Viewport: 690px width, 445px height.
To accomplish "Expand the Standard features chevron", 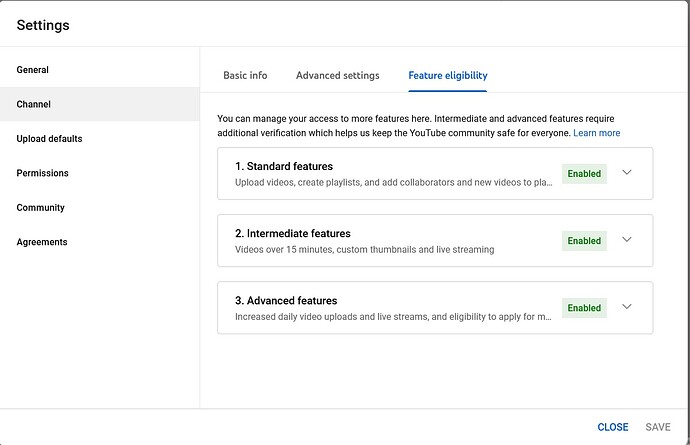I will coord(627,172).
